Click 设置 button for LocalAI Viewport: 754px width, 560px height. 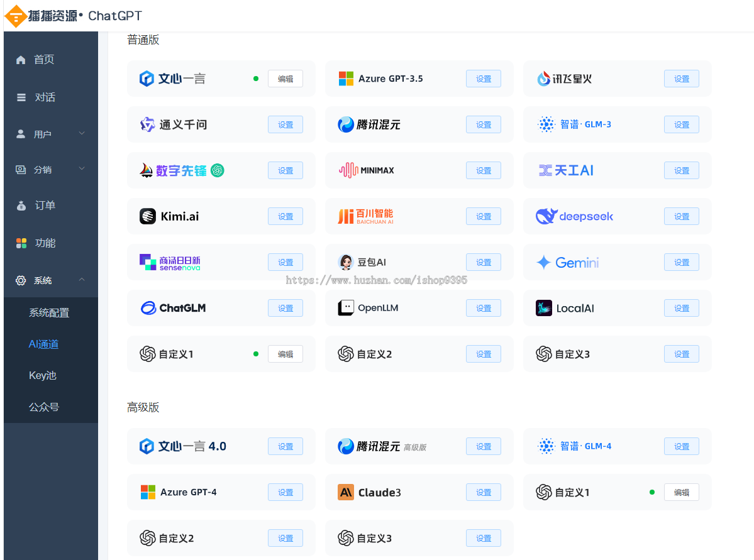tap(682, 308)
